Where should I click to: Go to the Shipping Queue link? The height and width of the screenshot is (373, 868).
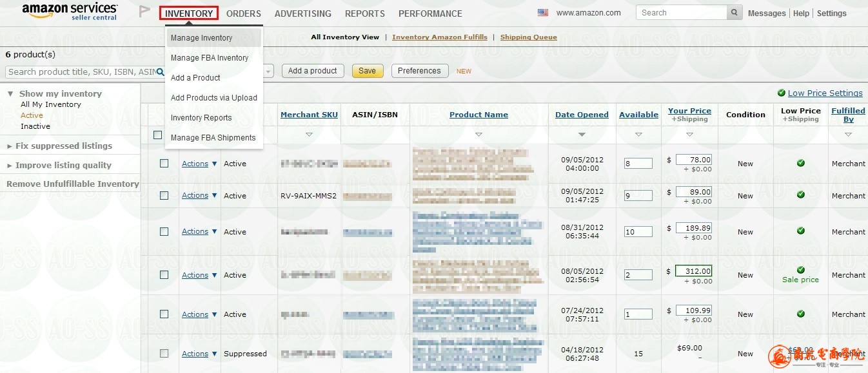pyautogui.click(x=529, y=37)
